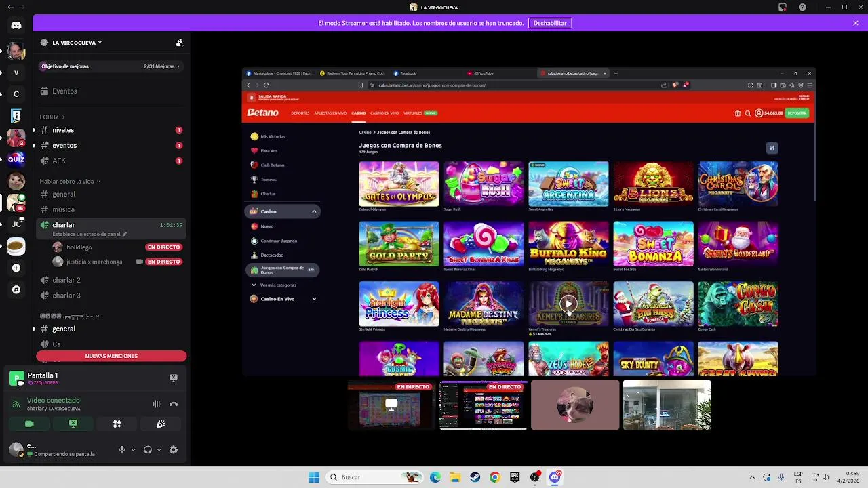The width and height of the screenshot is (868, 488).
Task: Toggle the camera button in voice panel
Action: click(x=29, y=424)
